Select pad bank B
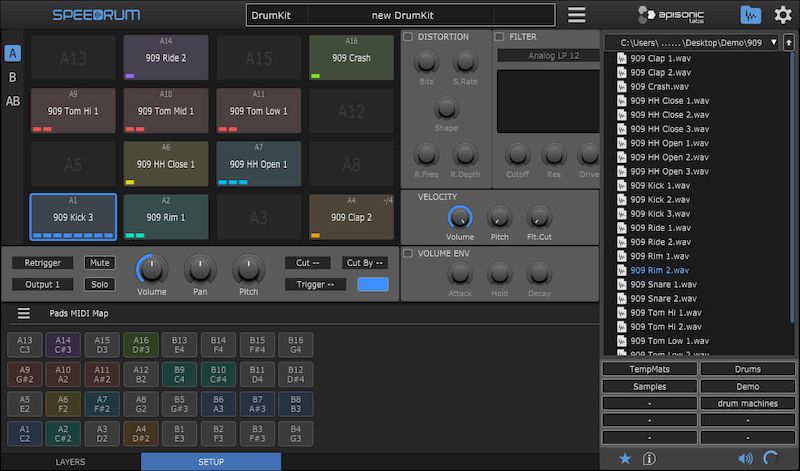The image size is (800, 471). pos(12,77)
